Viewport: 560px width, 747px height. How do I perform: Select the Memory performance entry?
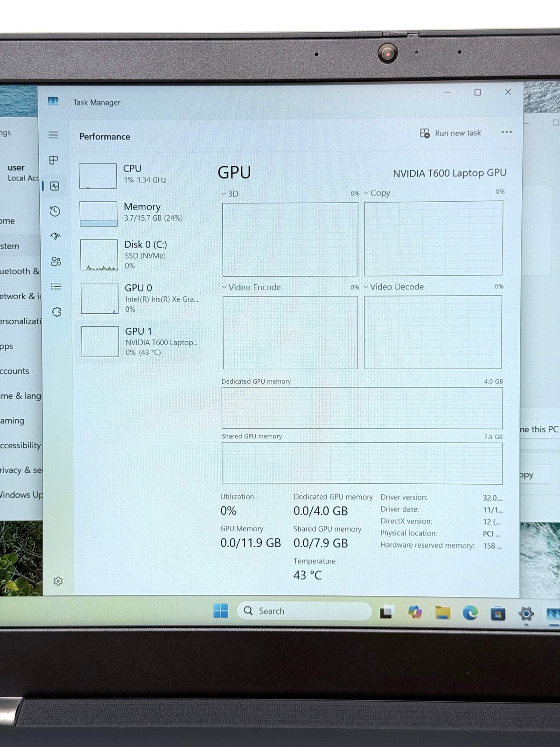(x=140, y=213)
